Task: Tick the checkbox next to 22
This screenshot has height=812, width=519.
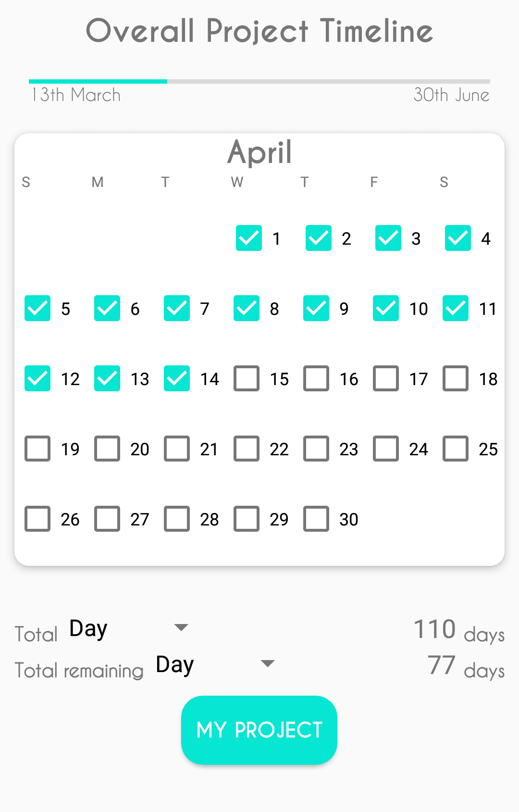Action: (247, 449)
